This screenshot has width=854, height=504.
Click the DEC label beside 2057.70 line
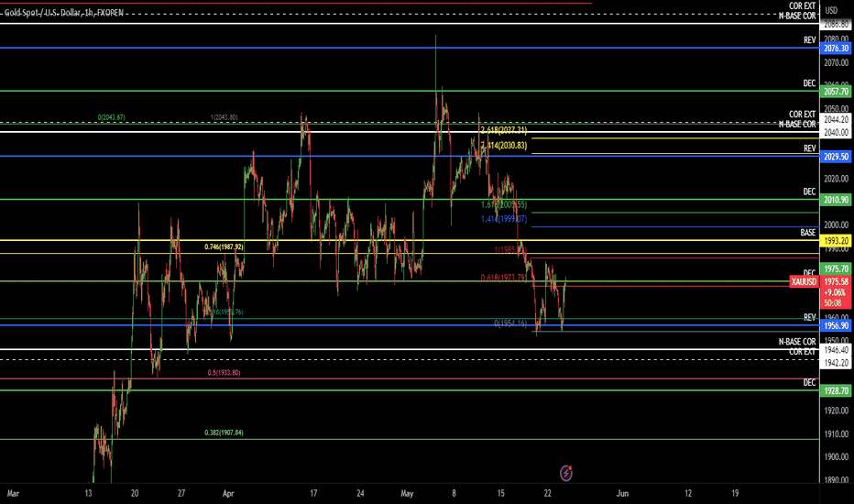[809, 83]
